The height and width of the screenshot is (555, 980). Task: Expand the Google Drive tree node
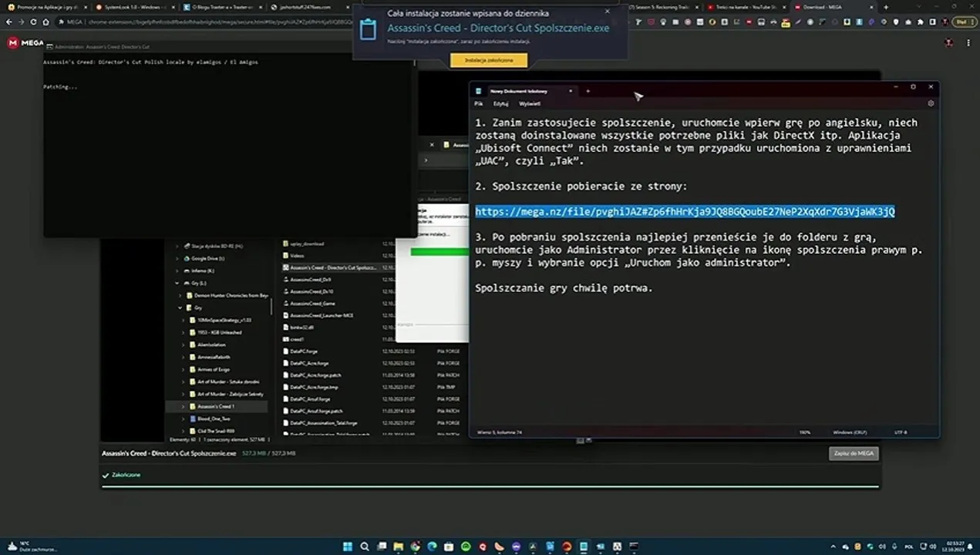177,258
